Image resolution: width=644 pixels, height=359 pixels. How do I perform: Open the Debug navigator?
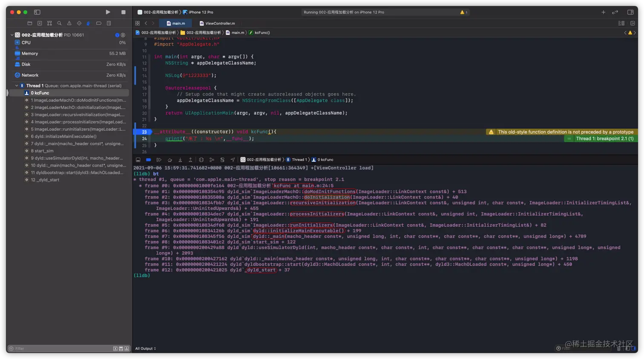coord(88,23)
